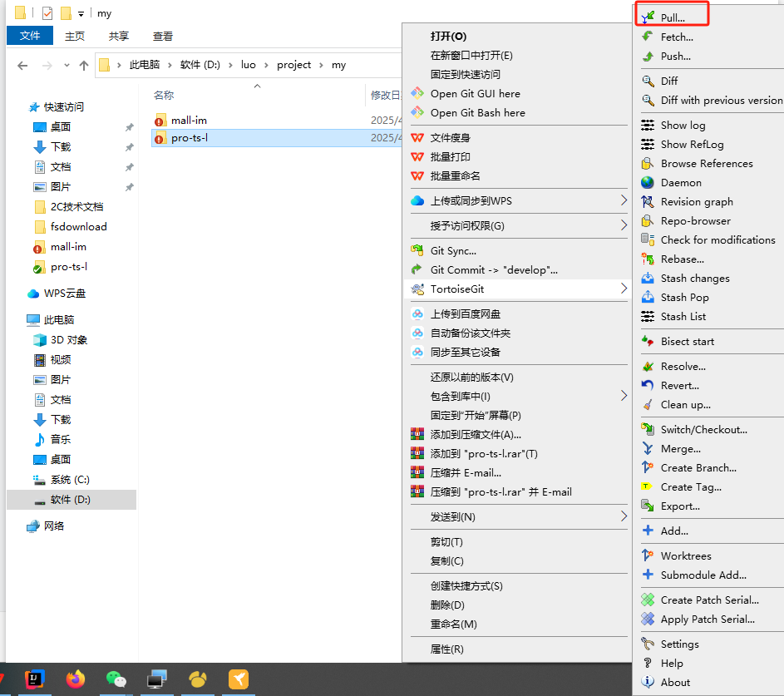The image size is (784, 696).
Task: Click the Check for modifications icon
Action: pyautogui.click(x=648, y=239)
